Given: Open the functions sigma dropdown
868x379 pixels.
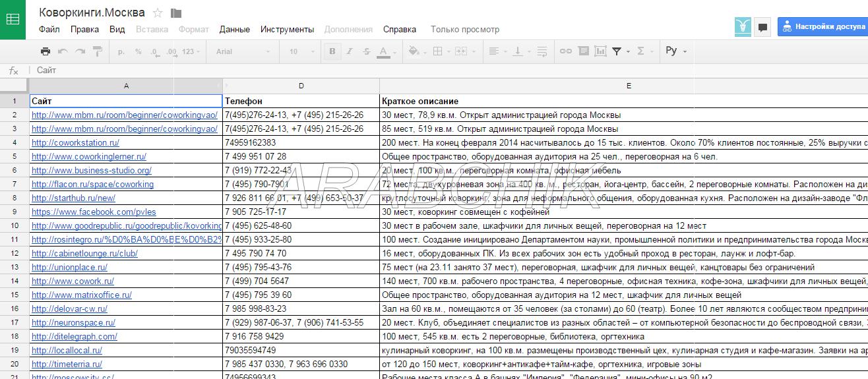Looking at the screenshot, I should [x=644, y=51].
